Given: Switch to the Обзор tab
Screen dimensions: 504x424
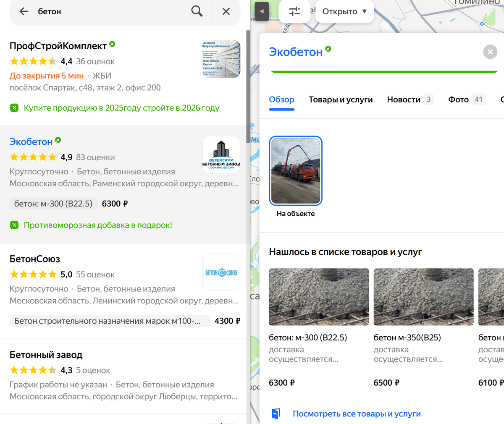Looking at the screenshot, I should (282, 100).
